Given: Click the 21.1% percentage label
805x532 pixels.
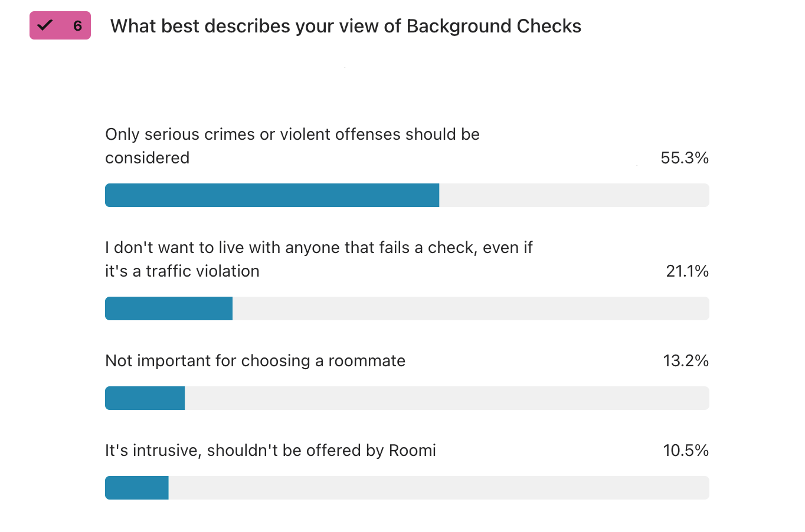Looking at the screenshot, I should point(687,271).
